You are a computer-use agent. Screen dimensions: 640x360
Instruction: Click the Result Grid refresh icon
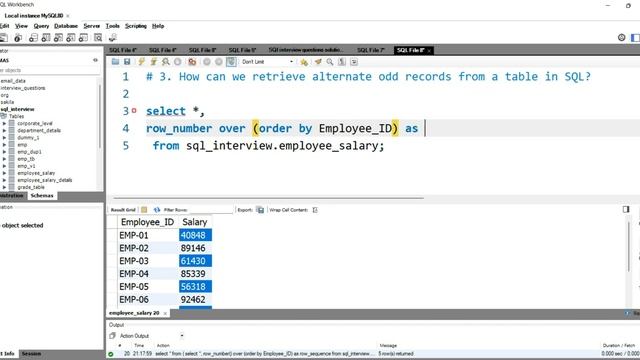157,210
